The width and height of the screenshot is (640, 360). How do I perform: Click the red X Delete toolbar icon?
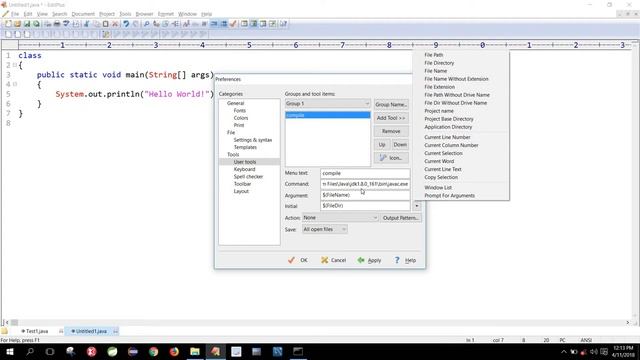pyautogui.click(x=115, y=24)
